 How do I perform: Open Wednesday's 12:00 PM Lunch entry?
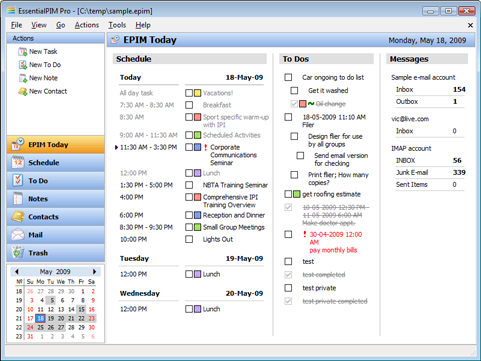point(211,309)
